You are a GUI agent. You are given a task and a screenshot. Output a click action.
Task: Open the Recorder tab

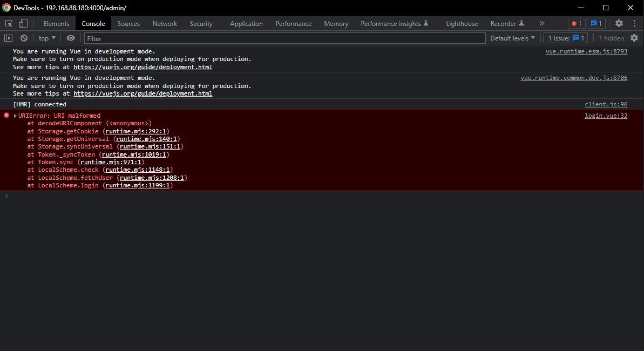click(x=507, y=23)
